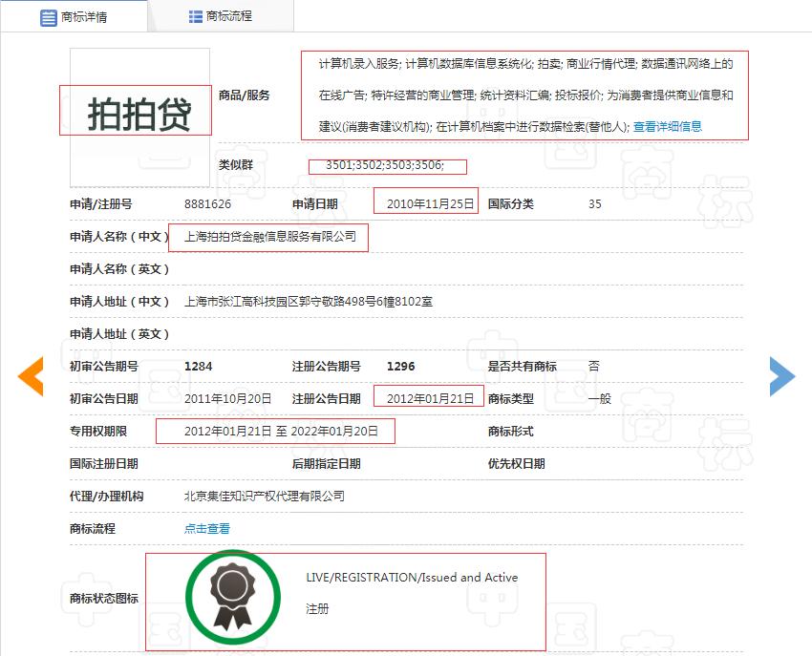Image resolution: width=812 pixels, height=656 pixels.
Task: Click status text LIVE/REGISTRATION/Issued and Active
Action: (413, 578)
